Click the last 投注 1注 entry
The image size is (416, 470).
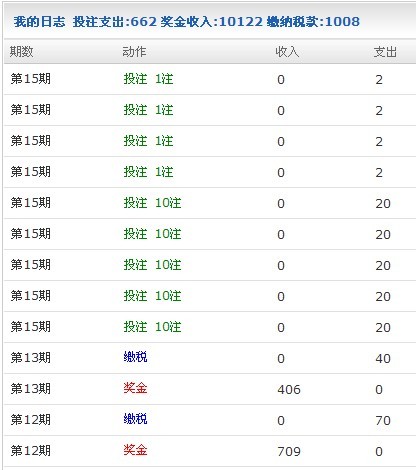point(148,172)
